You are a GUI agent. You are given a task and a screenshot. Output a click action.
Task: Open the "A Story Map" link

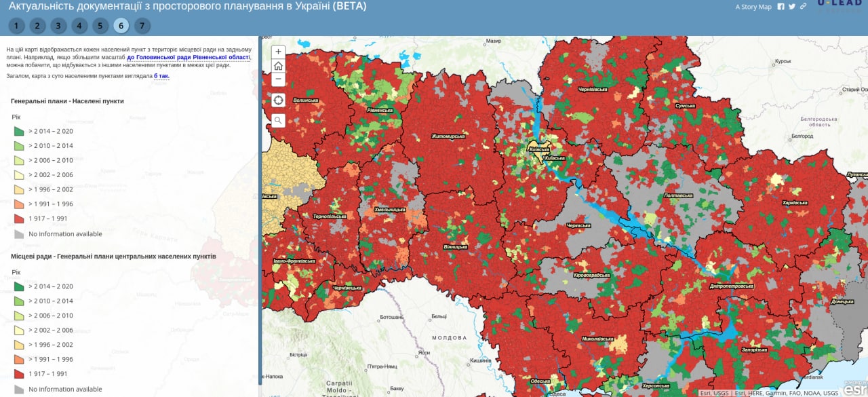(x=753, y=7)
